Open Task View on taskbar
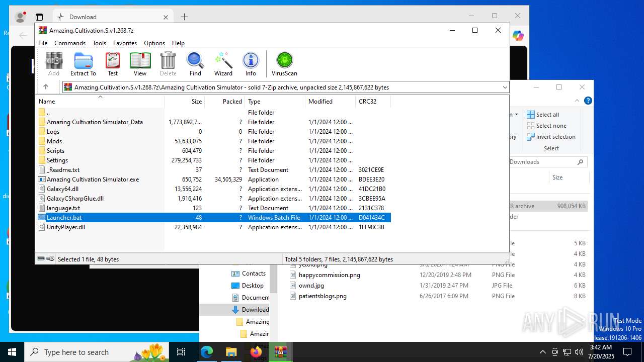This screenshot has height=362, width=644. (182, 352)
